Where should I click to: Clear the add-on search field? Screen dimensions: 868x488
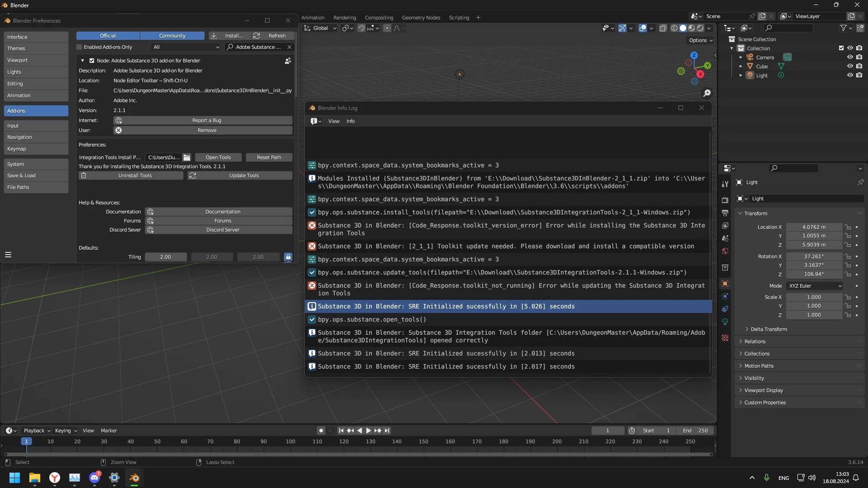pos(289,47)
